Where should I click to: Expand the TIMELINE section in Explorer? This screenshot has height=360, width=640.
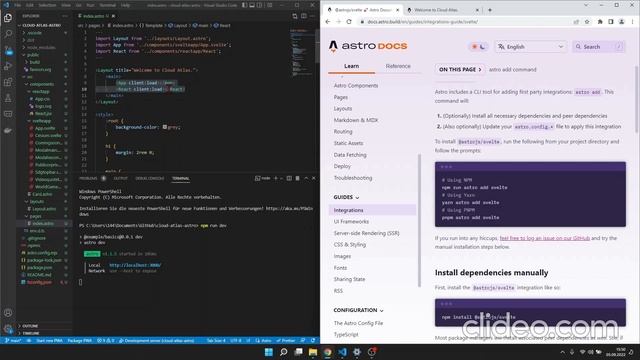(x=30, y=333)
